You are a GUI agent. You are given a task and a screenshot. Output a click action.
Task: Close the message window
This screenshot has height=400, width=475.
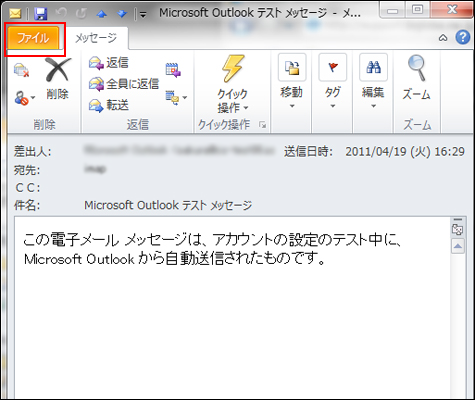(452, 10)
